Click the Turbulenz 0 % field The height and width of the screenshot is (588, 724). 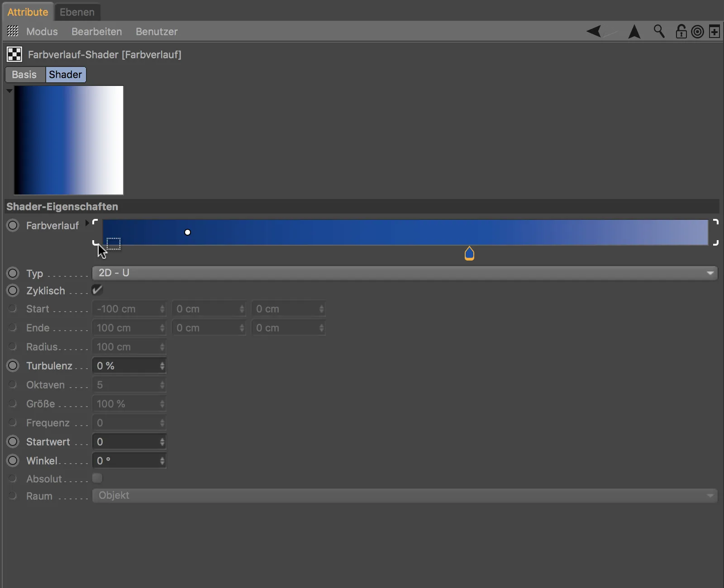(129, 366)
